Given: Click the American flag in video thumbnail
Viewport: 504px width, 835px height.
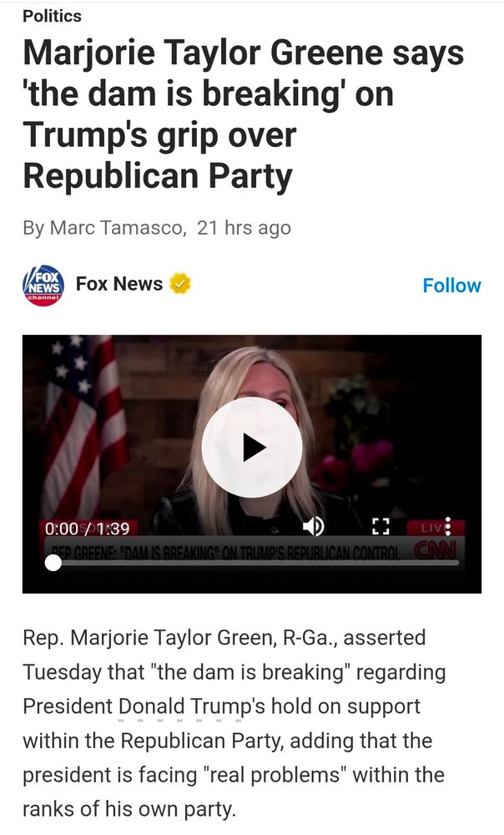Looking at the screenshot, I should pos(85,426).
